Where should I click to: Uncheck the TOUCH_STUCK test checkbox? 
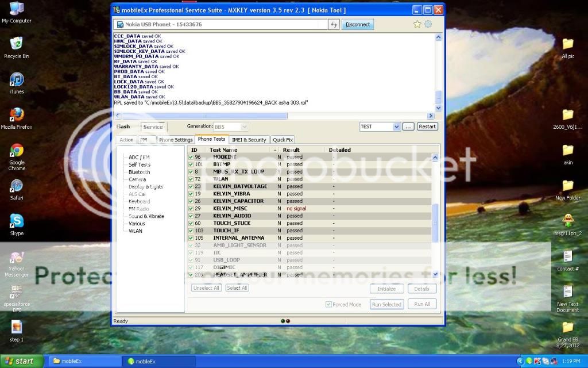point(191,223)
